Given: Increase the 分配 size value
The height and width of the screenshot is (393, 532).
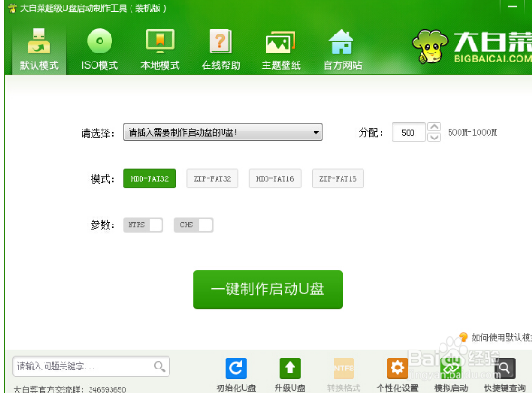Looking at the screenshot, I should pyautogui.click(x=434, y=127).
